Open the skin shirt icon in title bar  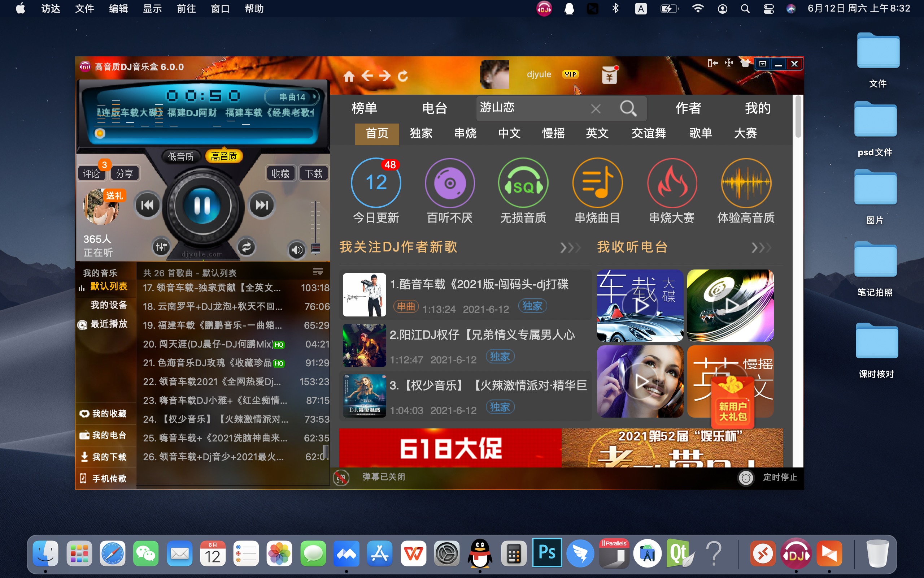pos(745,63)
